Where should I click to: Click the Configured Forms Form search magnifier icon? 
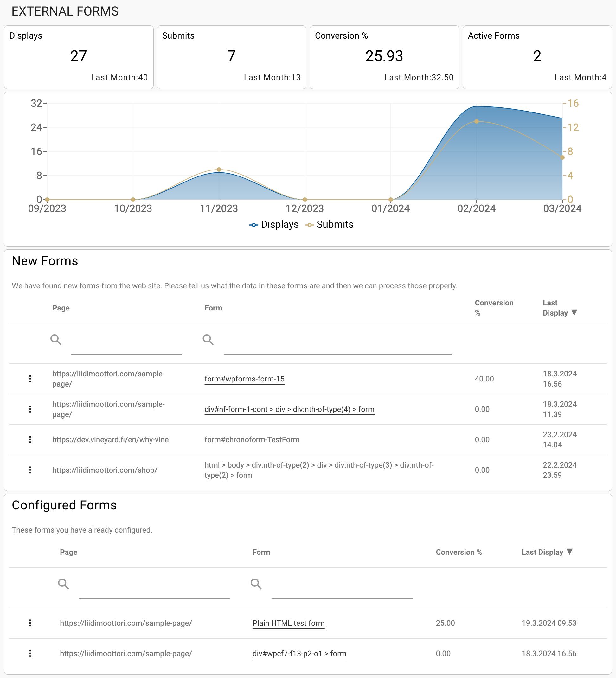(x=256, y=584)
